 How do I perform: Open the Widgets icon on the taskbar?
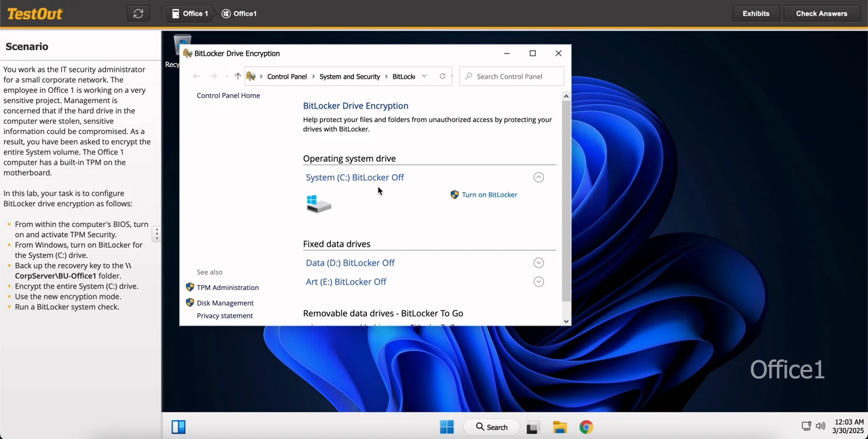pos(178,427)
